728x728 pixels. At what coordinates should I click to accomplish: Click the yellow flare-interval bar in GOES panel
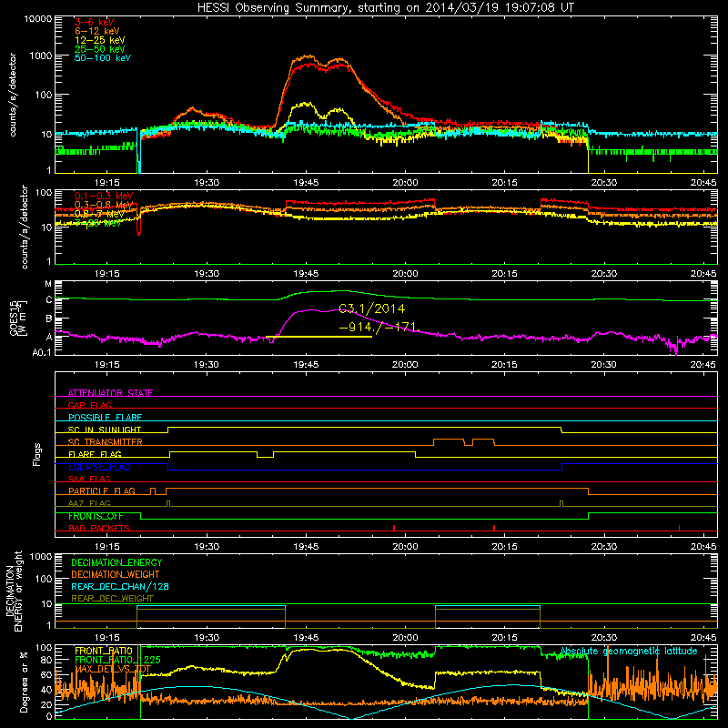click(318, 337)
